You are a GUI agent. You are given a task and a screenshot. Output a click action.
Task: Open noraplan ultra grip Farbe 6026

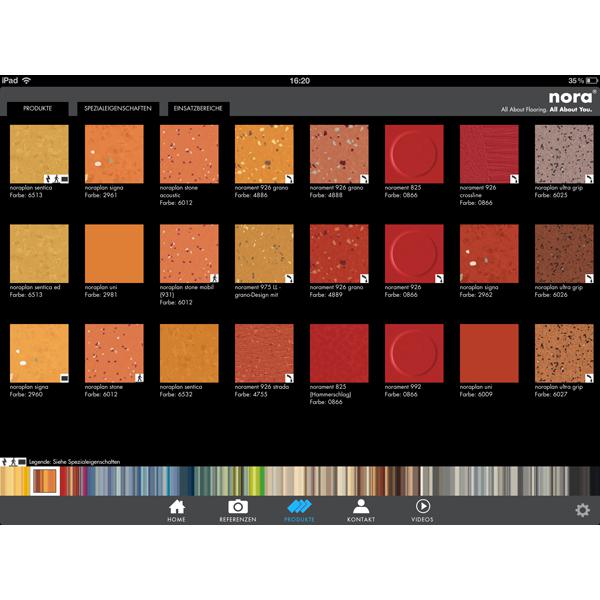(564, 254)
